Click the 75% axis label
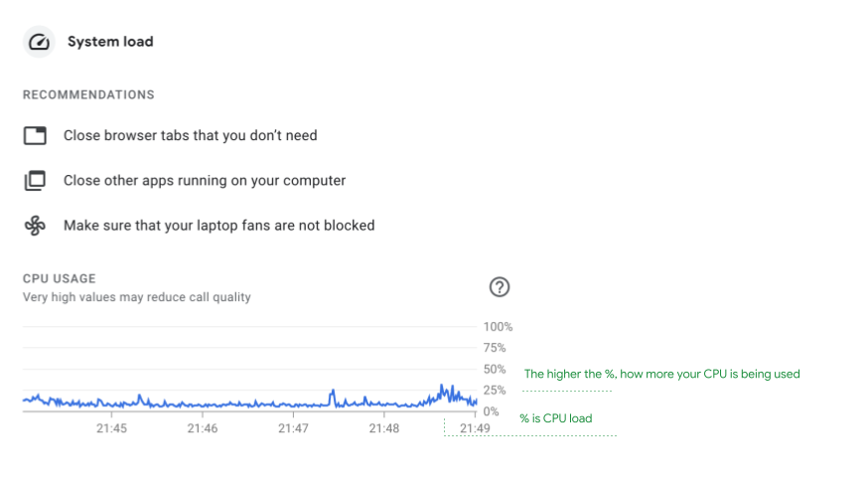The height and width of the screenshot is (488, 868). tap(495, 348)
